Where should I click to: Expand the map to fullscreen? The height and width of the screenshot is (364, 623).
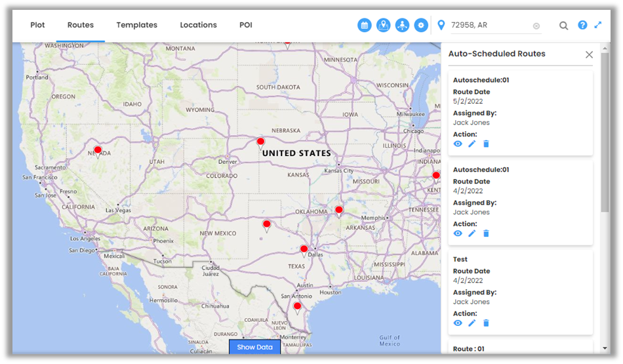[598, 25]
